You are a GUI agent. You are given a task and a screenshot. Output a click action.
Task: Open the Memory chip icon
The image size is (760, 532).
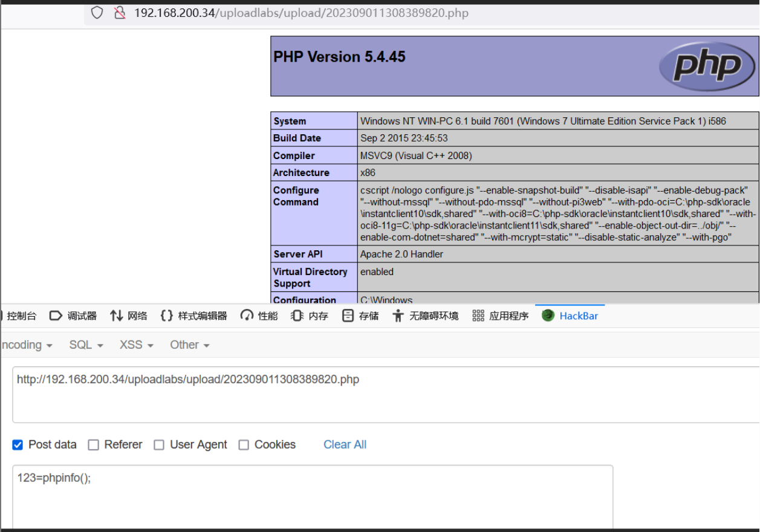click(x=297, y=316)
